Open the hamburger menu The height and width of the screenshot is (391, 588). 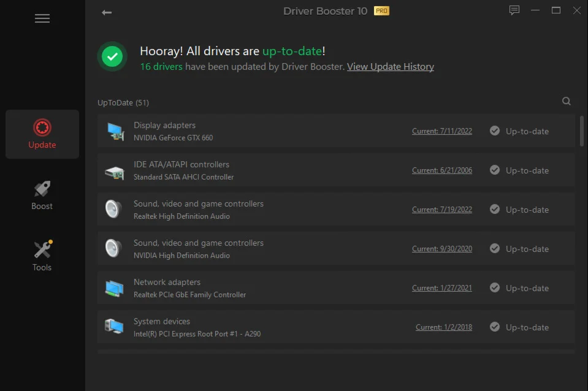pyautogui.click(x=42, y=18)
